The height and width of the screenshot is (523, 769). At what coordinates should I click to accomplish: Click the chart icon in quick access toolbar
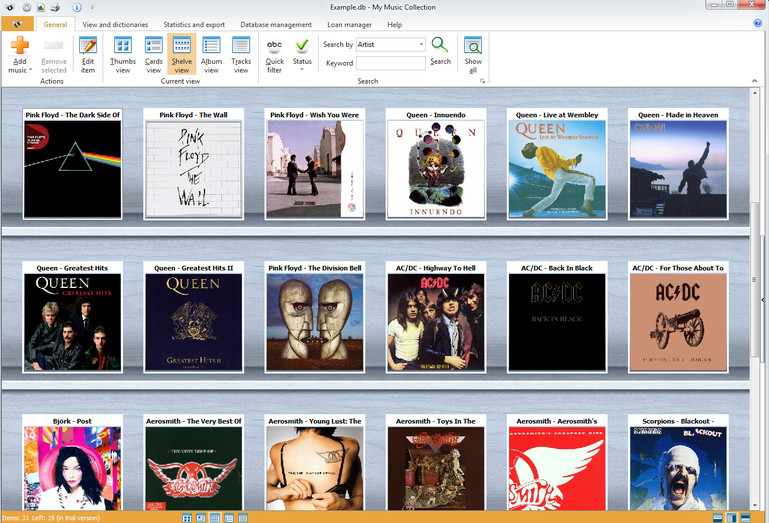tap(41, 7)
